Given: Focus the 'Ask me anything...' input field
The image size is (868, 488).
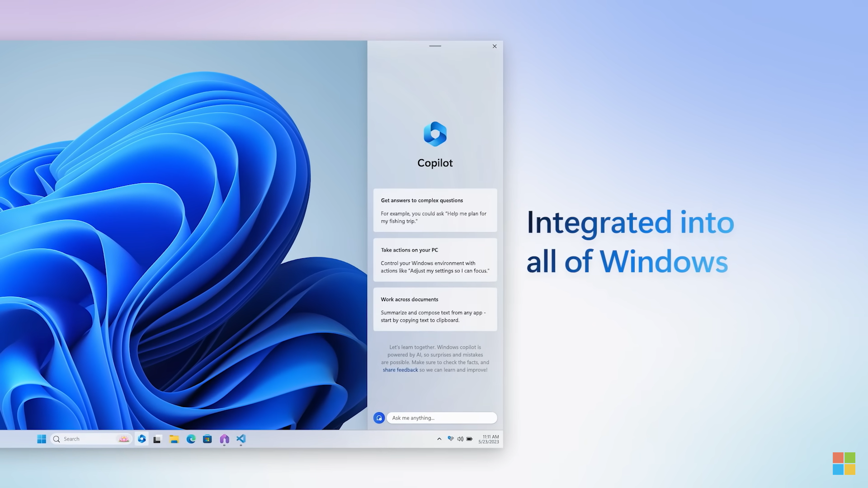Looking at the screenshot, I should coord(442,418).
